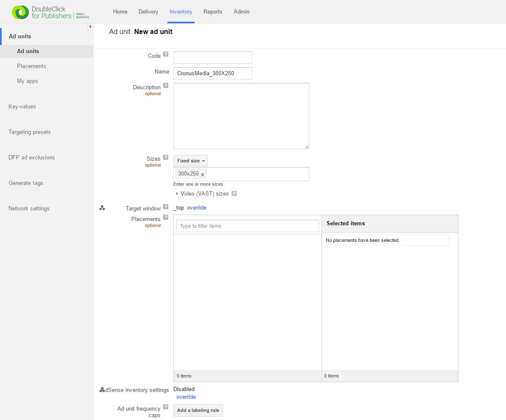Screen dimensions: 506x420
Task: Click 'Enter one or more sizes' hint
Action: tap(198, 184)
